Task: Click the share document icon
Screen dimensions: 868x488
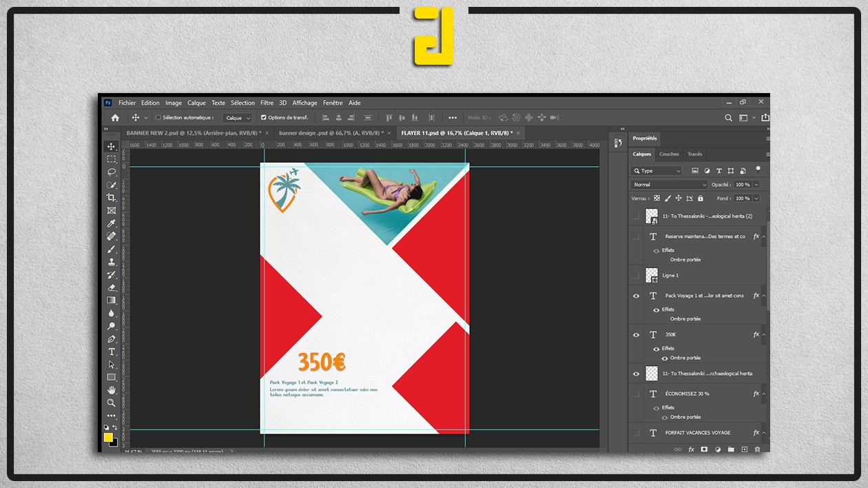Action: pos(765,118)
